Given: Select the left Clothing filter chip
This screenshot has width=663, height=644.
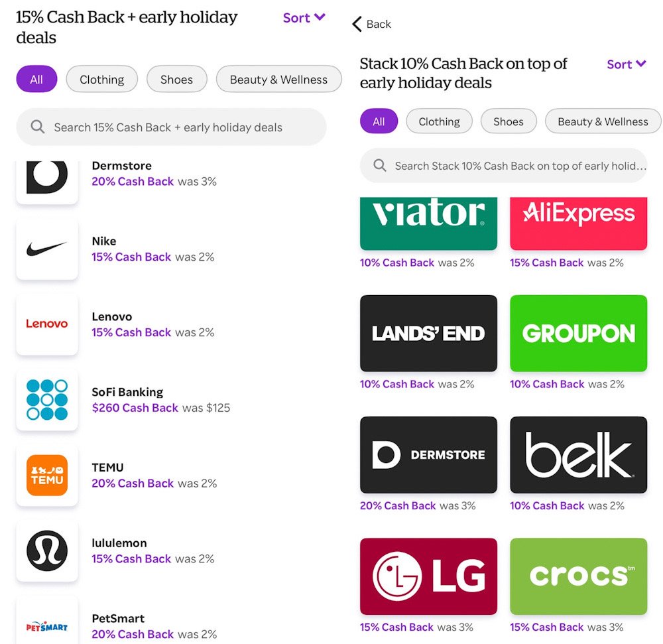Looking at the screenshot, I should 102,79.
